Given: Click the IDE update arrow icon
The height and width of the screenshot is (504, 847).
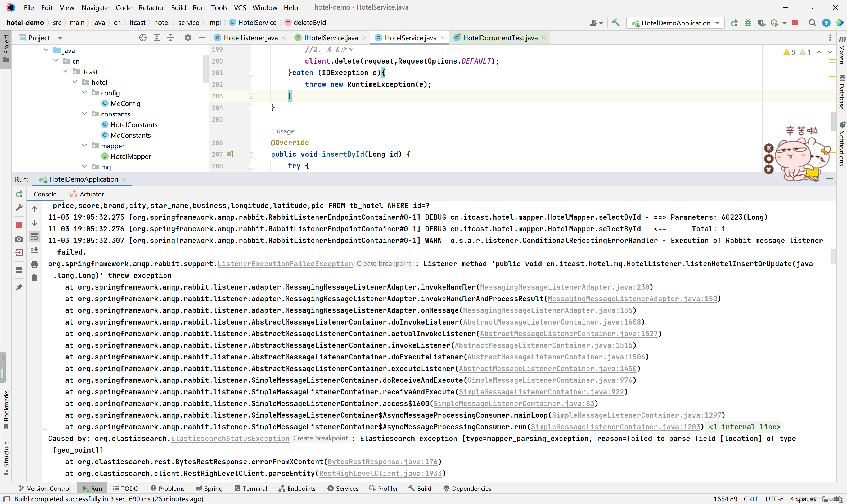Looking at the screenshot, I should (x=826, y=23).
